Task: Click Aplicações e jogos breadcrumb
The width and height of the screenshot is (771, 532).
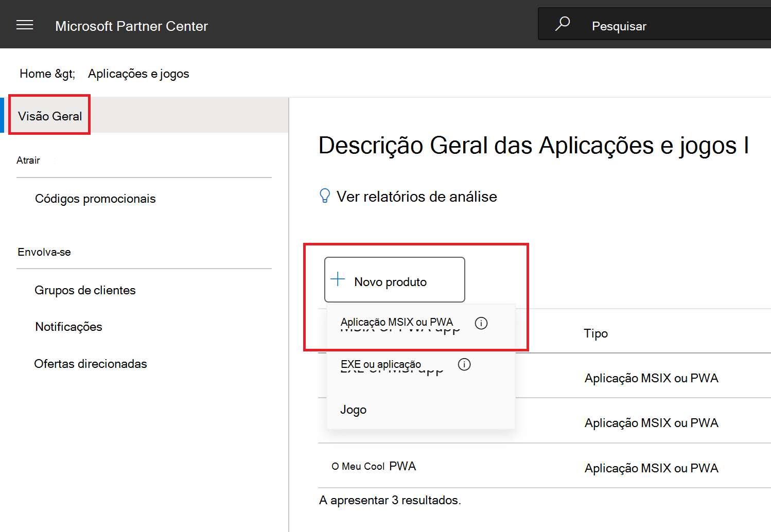Action: click(138, 74)
